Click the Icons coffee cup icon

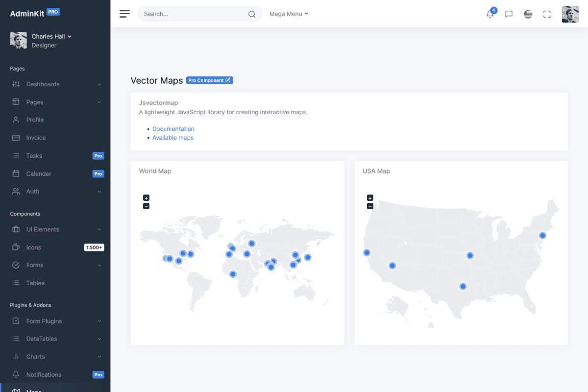pyautogui.click(x=16, y=247)
